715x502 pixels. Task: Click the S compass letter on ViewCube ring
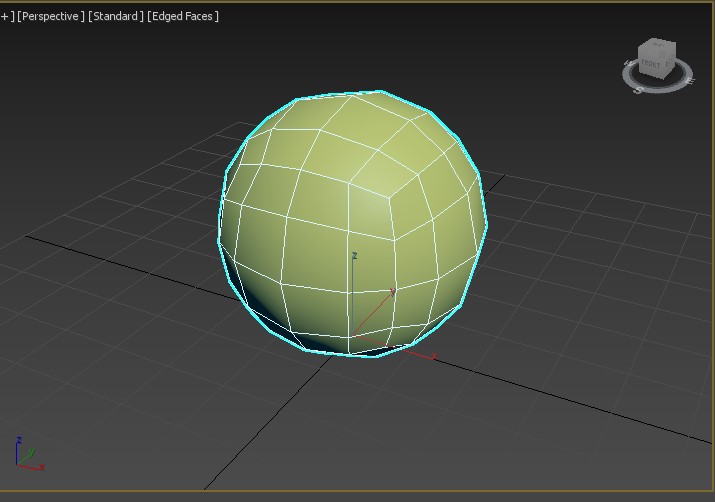point(638,88)
